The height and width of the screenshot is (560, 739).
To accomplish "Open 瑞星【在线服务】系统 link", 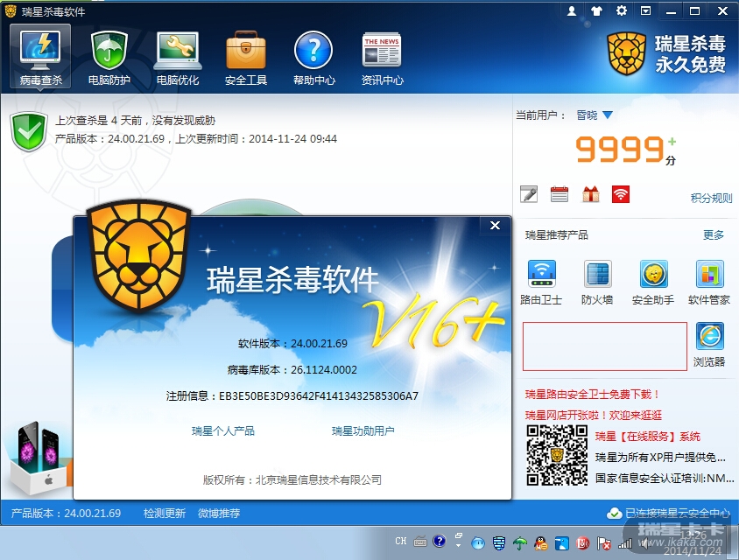I will pyautogui.click(x=648, y=436).
